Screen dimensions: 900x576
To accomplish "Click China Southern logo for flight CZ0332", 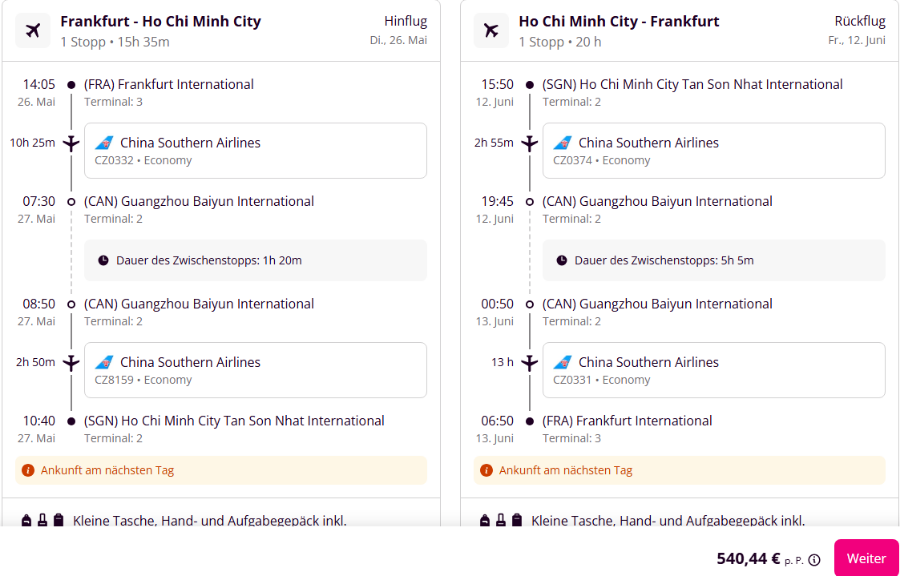I will coord(104,143).
